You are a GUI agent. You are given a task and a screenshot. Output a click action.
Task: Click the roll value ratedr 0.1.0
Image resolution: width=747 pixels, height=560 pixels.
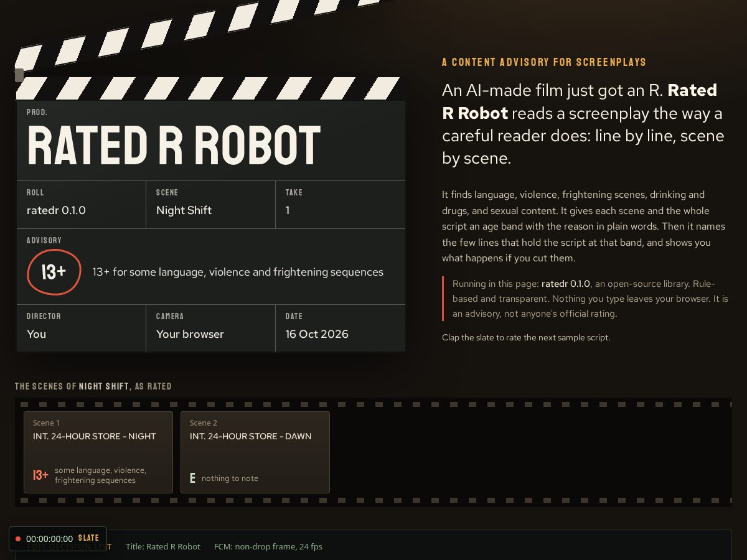click(x=56, y=210)
